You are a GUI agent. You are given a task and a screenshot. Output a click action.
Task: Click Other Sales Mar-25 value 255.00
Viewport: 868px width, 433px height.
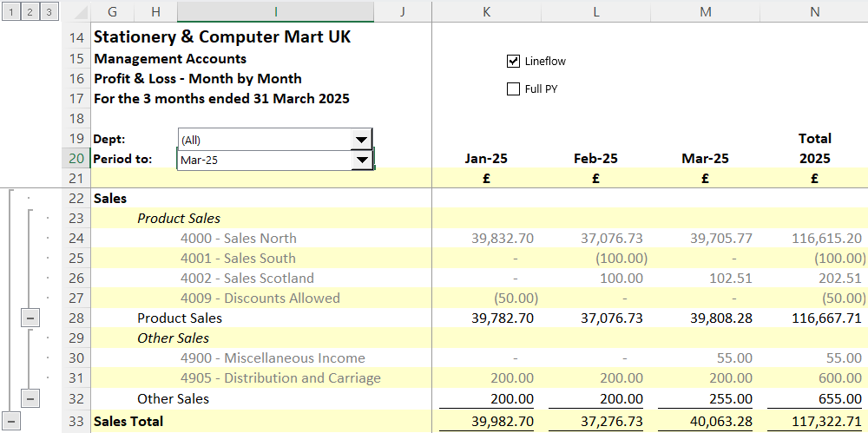point(731,398)
